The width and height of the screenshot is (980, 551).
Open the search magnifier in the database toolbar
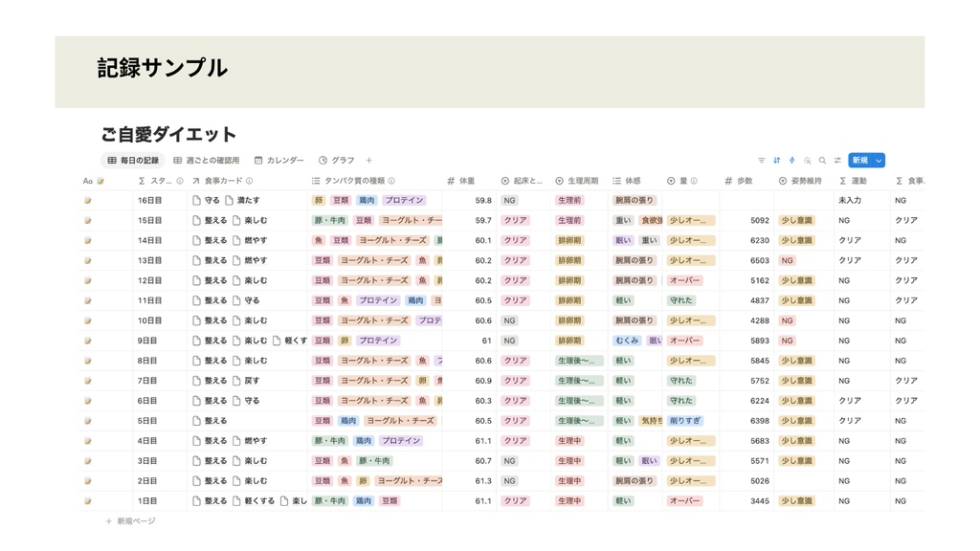822,161
